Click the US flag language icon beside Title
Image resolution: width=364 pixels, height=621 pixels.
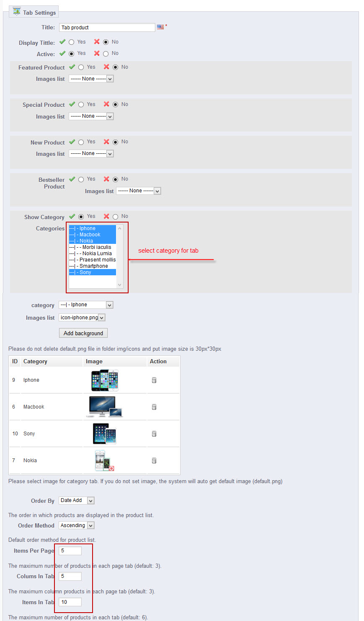(160, 27)
